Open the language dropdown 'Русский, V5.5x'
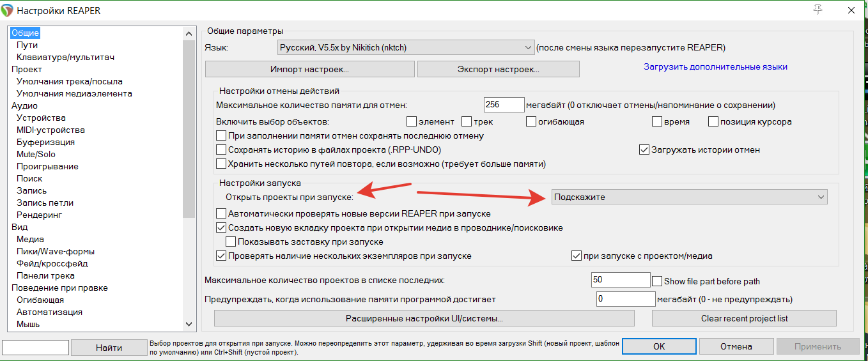This screenshot has width=868, height=361. click(x=405, y=47)
